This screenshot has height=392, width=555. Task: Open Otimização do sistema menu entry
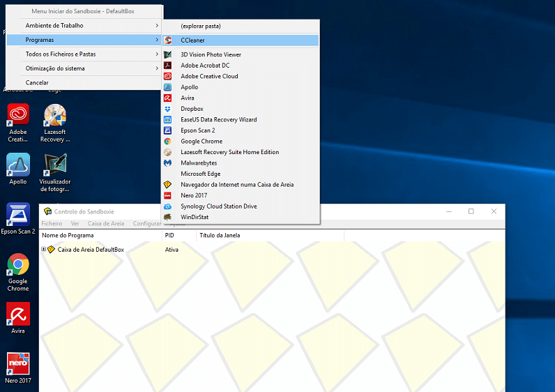click(84, 68)
